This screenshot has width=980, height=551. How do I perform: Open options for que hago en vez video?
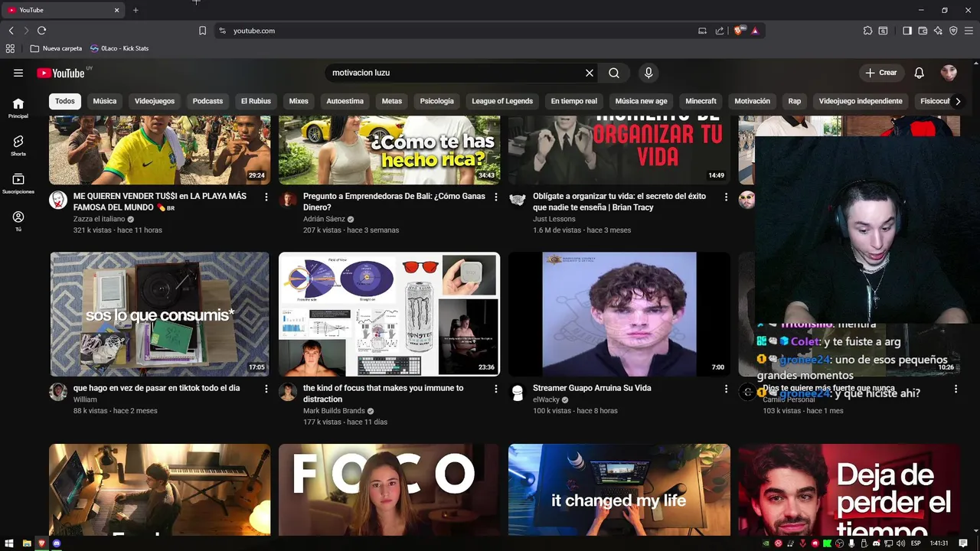click(266, 389)
